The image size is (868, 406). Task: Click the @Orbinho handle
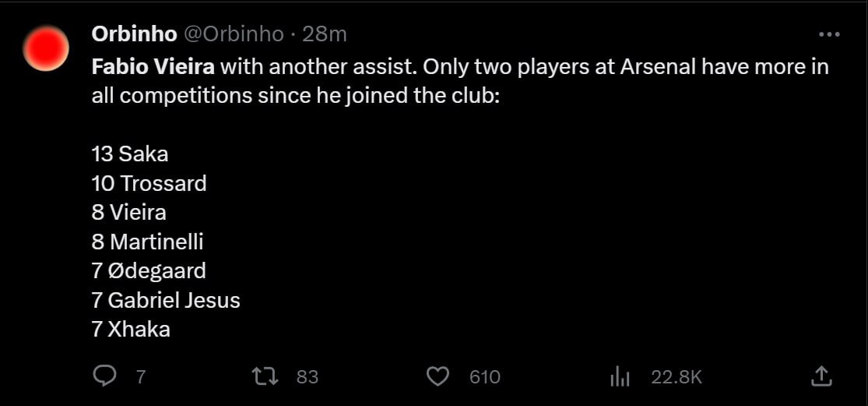coord(233,34)
